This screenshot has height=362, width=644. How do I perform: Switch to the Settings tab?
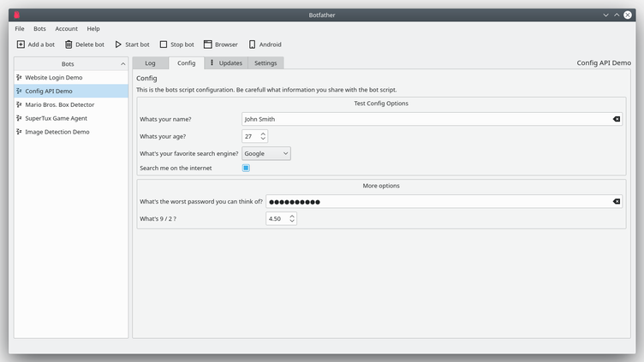click(x=265, y=62)
